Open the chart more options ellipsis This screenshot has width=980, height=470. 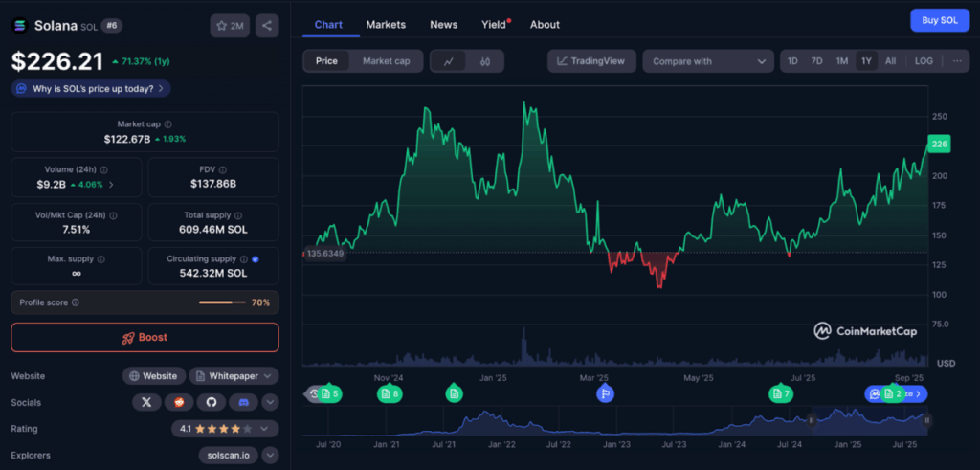click(x=957, y=61)
